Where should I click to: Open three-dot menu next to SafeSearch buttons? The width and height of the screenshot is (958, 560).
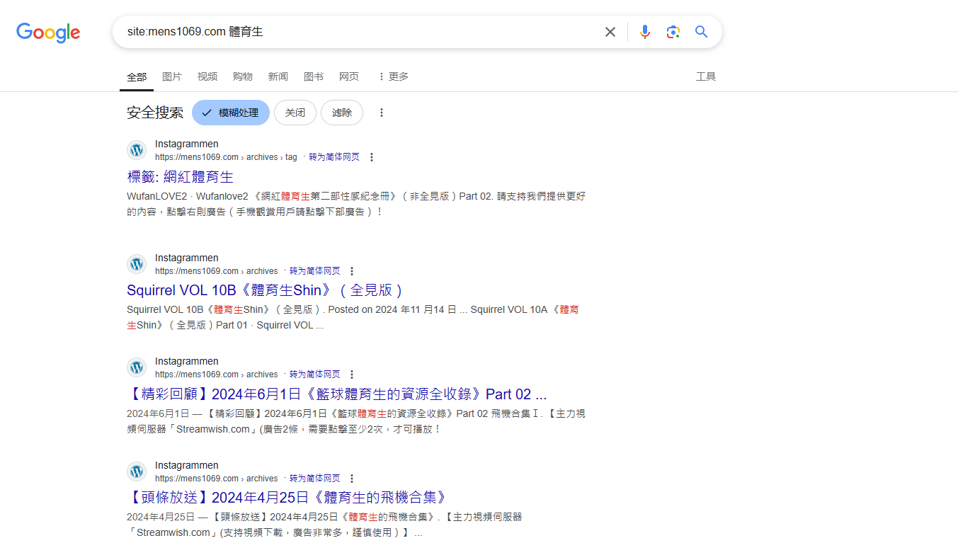(382, 113)
